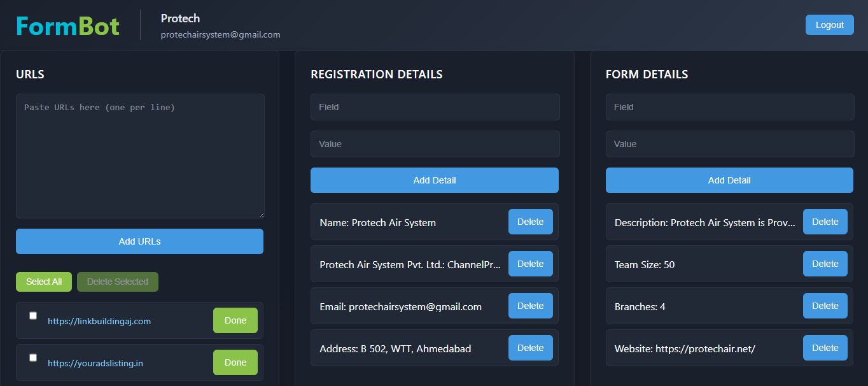Delete the Team Size: 50 entry

(825, 264)
